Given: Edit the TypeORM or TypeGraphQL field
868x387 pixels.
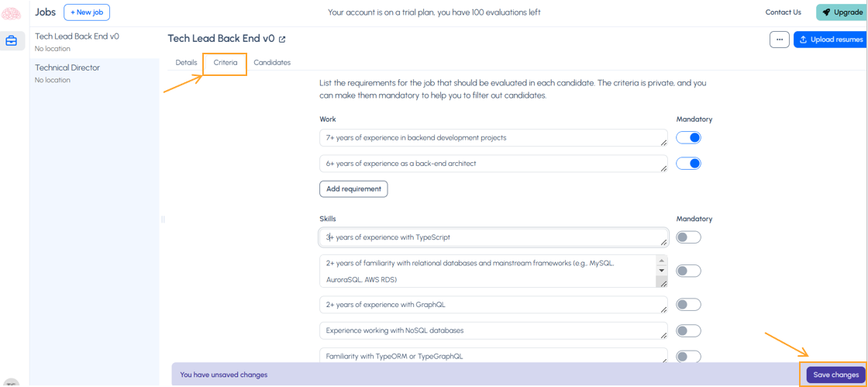Looking at the screenshot, I should pos(494,356).
